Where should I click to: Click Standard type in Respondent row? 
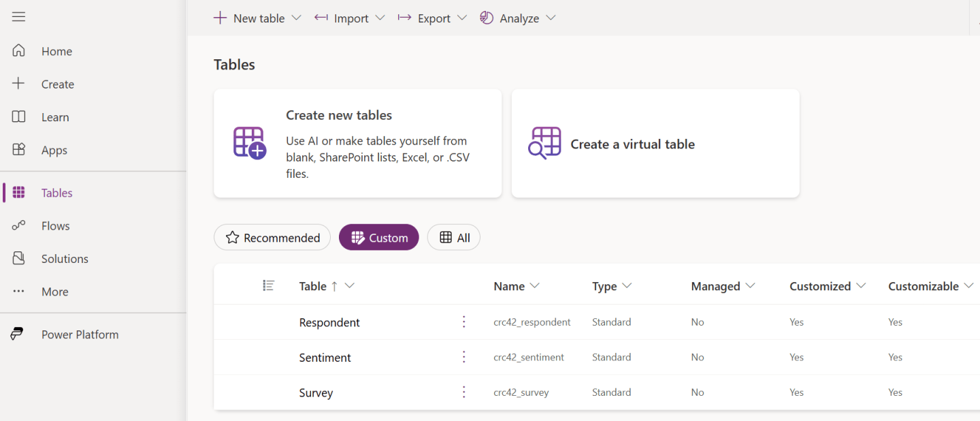click(612, 322)
